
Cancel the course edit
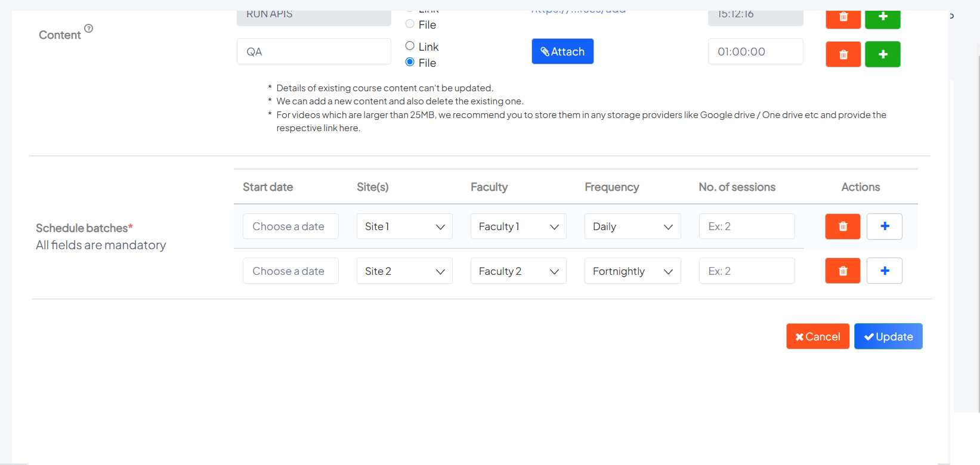point(817,337)
